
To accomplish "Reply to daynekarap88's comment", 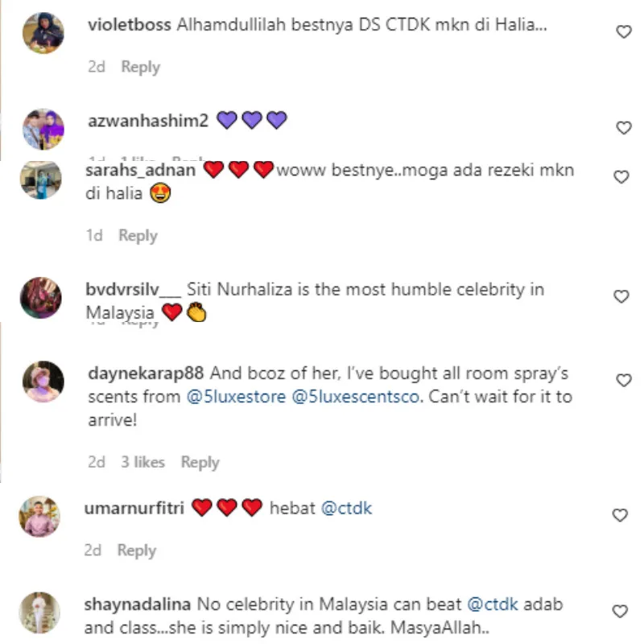I will [200, 462].
